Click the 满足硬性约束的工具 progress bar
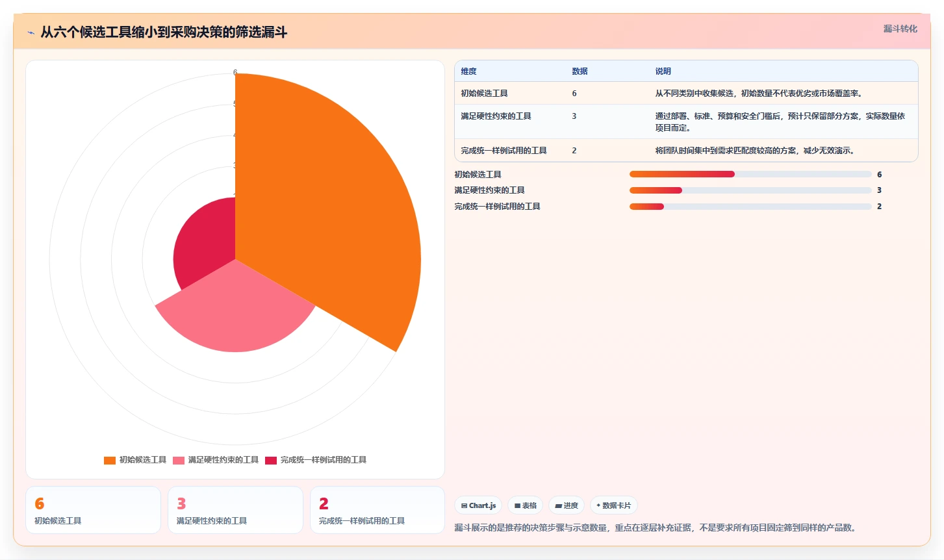Image resolution: width=944 pixels, height=560 pixels. 750,190
